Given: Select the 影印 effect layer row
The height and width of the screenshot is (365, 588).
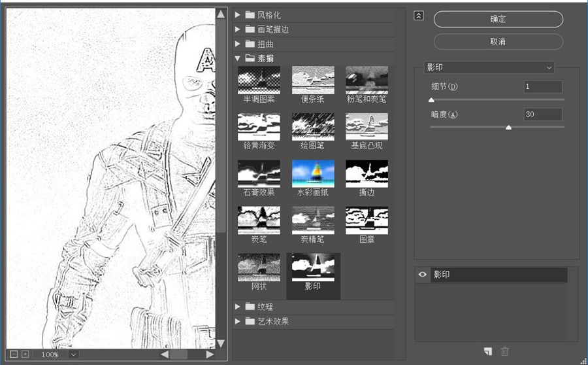Looking at the screenshot, I should (498, 275).
